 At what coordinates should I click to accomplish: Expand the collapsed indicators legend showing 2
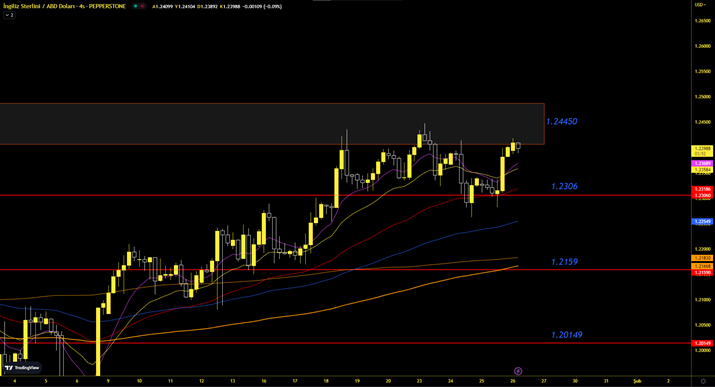pos(9,15)
